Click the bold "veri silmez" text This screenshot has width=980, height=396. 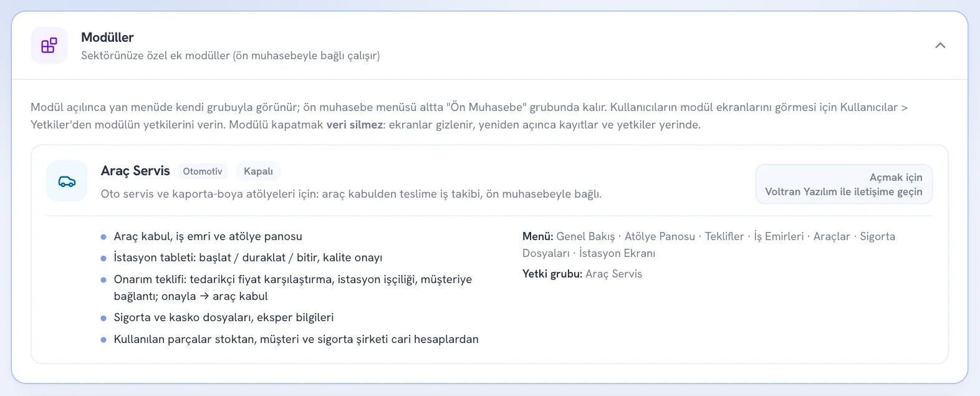point(355,125)
